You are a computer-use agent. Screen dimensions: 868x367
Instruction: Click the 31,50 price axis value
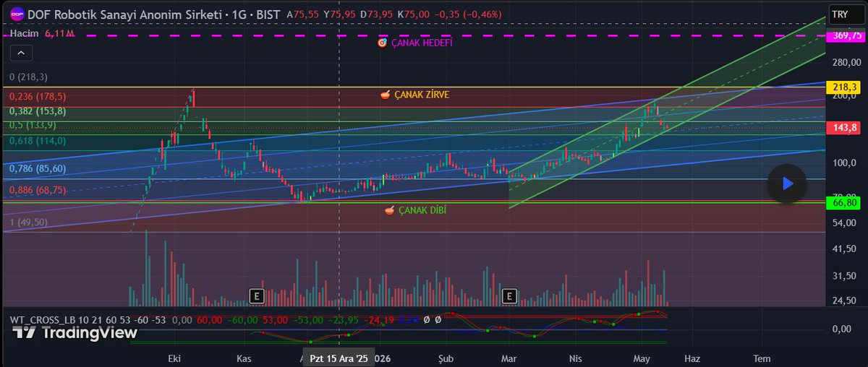click(845, 275)
